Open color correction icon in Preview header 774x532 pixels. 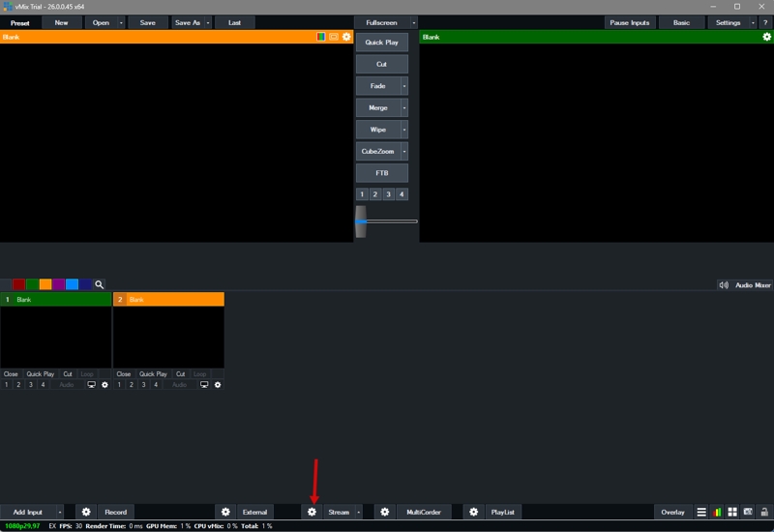click(321, 37)
